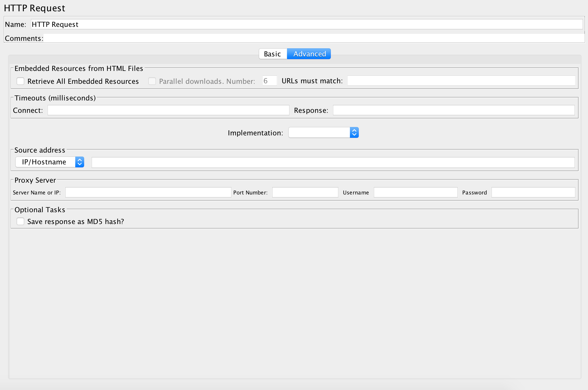
Task: Focus the URLs must match field
Action: pos(461,81)
